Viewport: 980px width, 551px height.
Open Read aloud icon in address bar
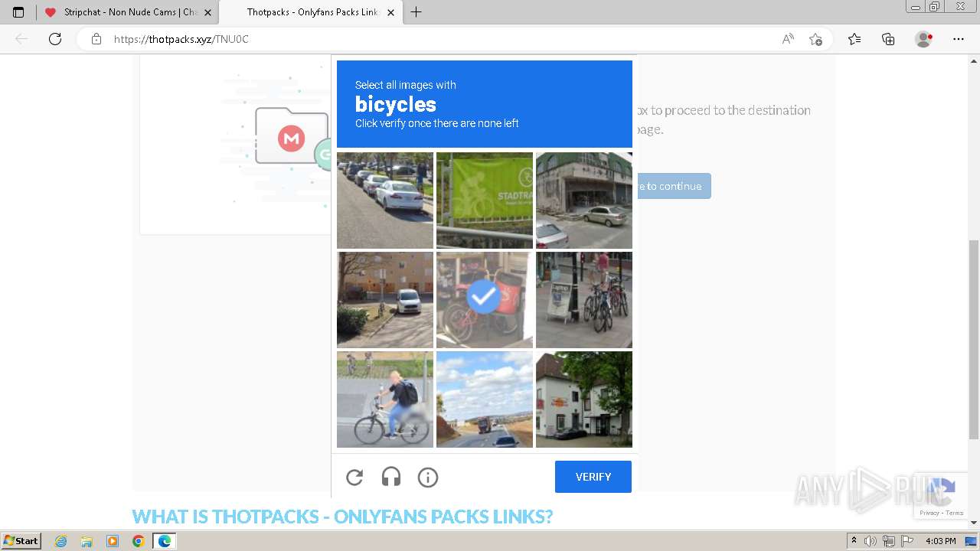tap(788, 39)
